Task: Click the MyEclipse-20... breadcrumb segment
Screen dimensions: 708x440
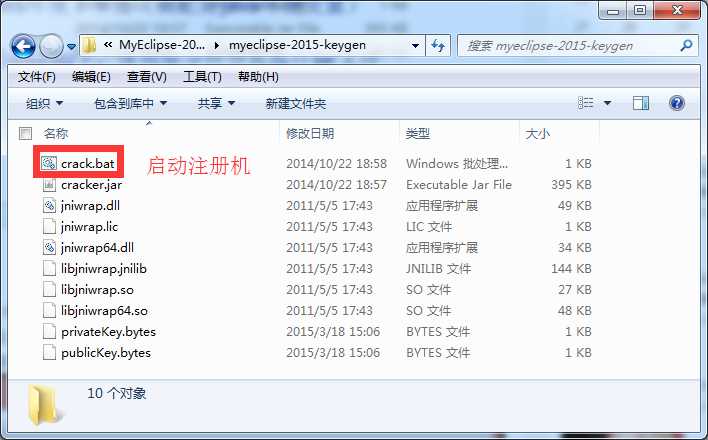Action: [x=162, y=45]
